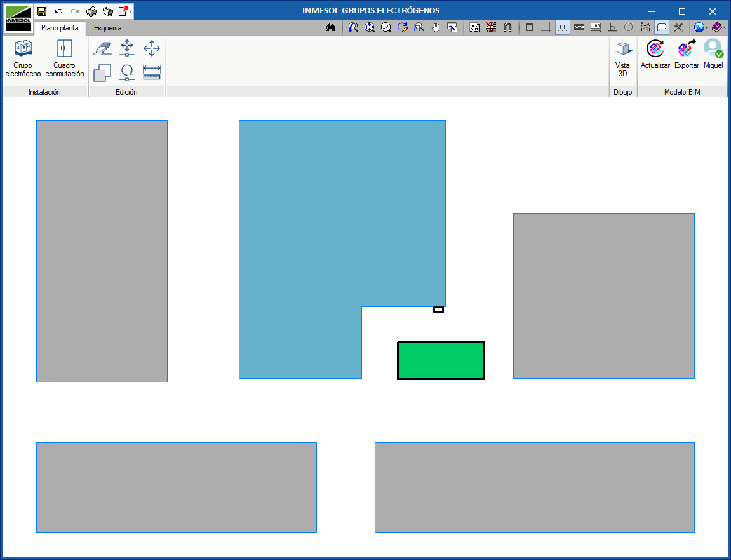Select the tall grey building on left
Image resolution: width=731 pixels, height=560 pixels.
pyautogui.click(x=102, y=251)
